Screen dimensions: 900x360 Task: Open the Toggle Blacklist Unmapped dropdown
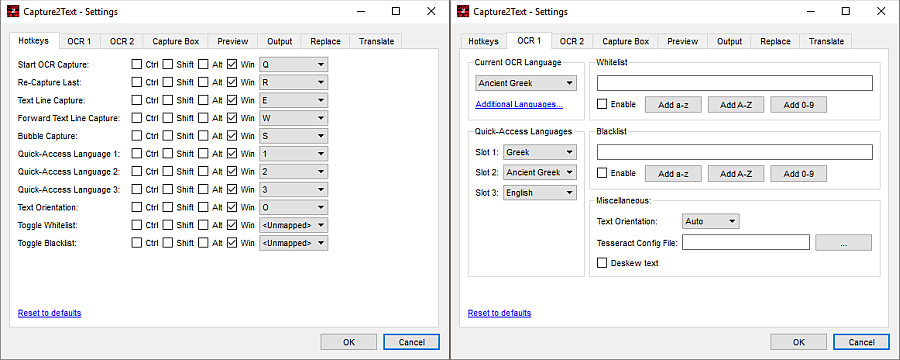coord(293,243)
